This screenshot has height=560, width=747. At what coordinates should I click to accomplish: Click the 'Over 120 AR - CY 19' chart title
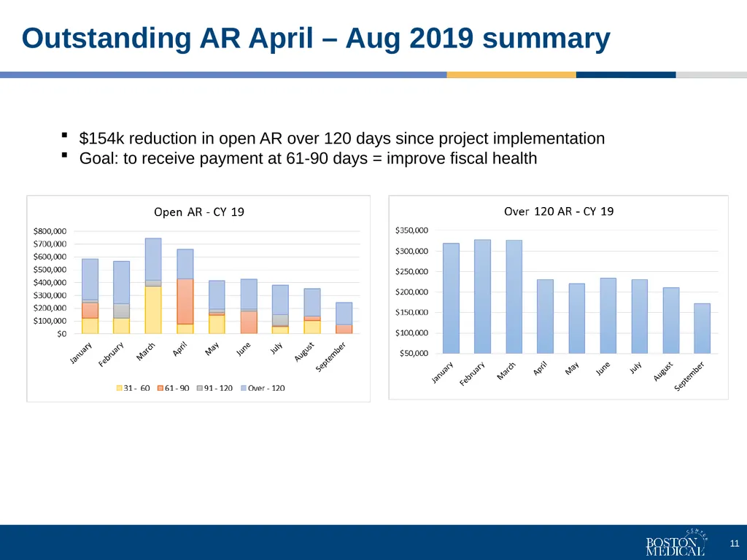(x=558, y=211)
